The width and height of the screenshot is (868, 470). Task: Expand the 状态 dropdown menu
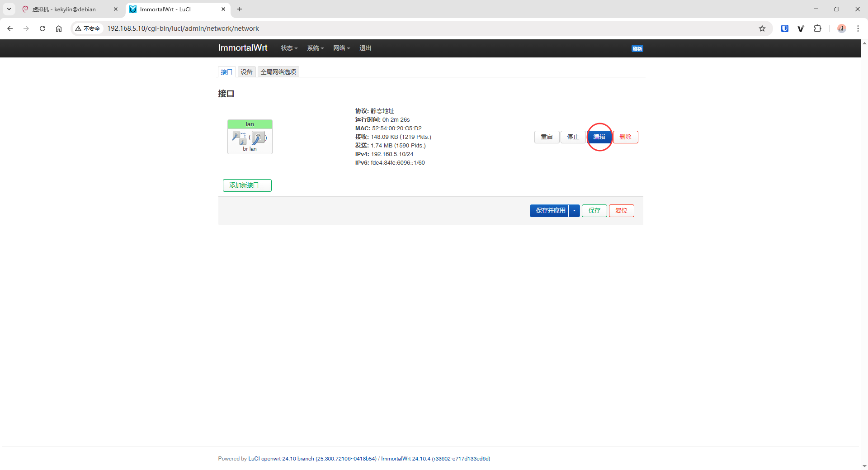[x=289, y=48]
